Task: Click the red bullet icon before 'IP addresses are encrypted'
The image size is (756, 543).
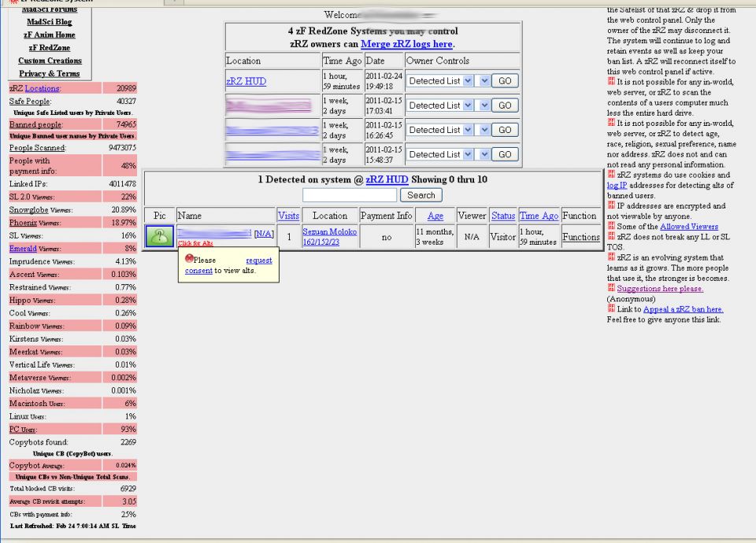Action: [611, 205]
